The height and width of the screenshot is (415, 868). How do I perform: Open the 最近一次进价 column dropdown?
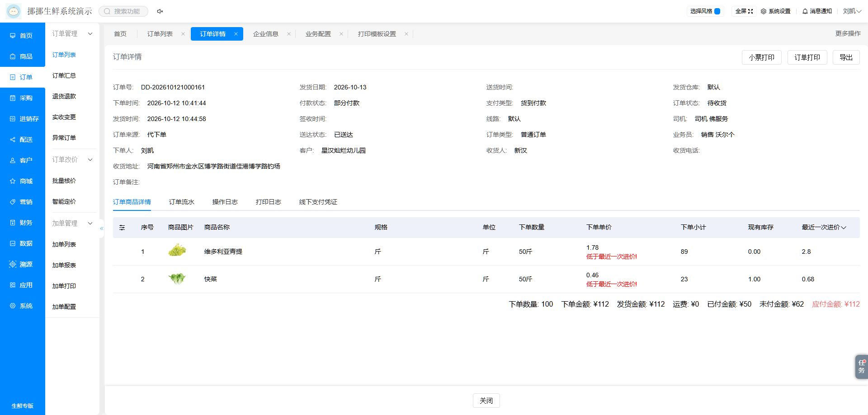(x=844, y=228)
